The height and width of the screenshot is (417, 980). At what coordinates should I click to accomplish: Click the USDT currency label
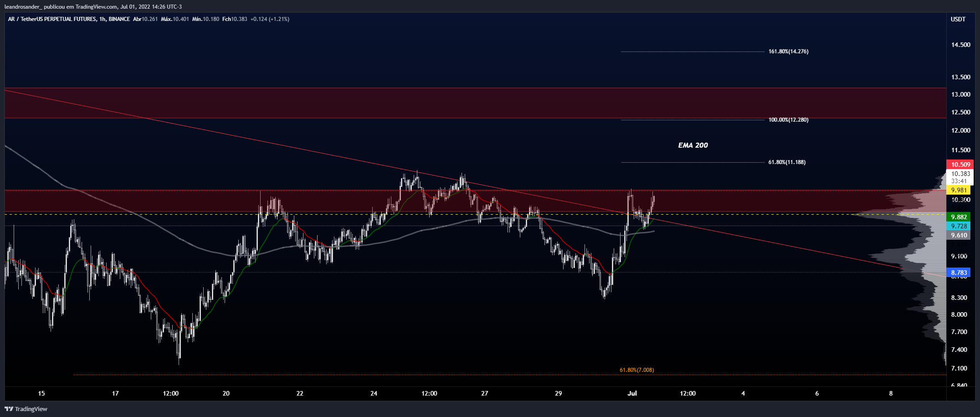[x=958, y=19]
